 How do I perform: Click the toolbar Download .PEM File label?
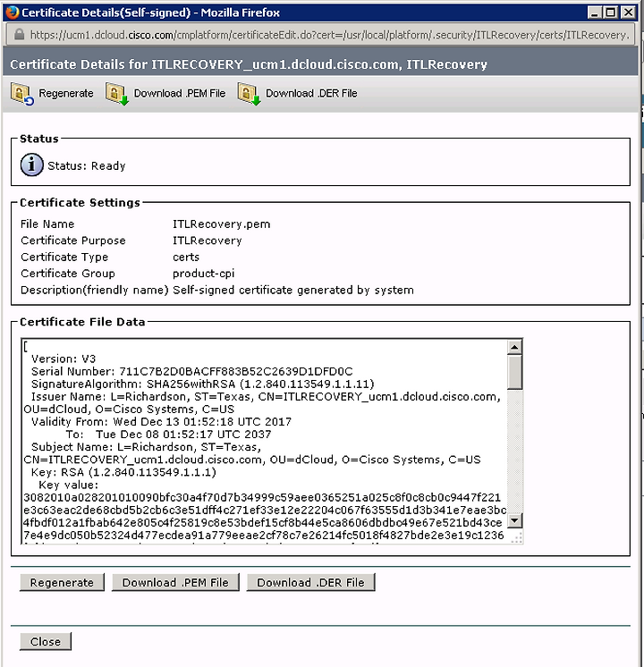[180, 93]
